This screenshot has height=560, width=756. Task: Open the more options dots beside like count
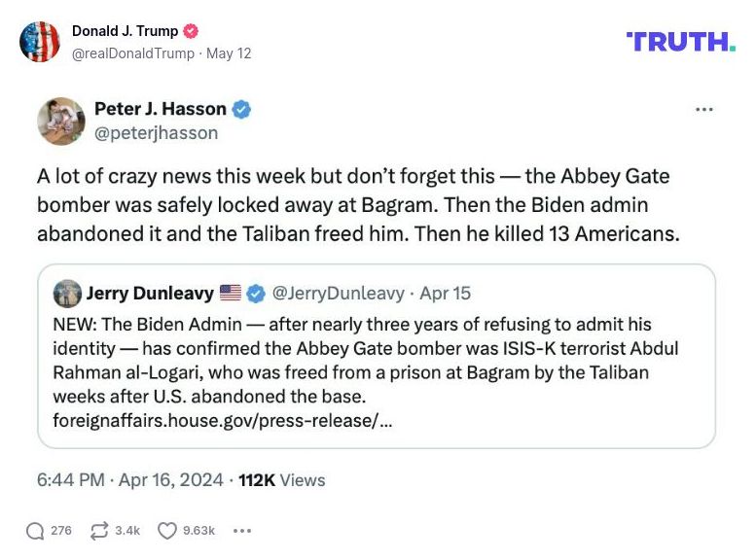(x=242, y=530)
